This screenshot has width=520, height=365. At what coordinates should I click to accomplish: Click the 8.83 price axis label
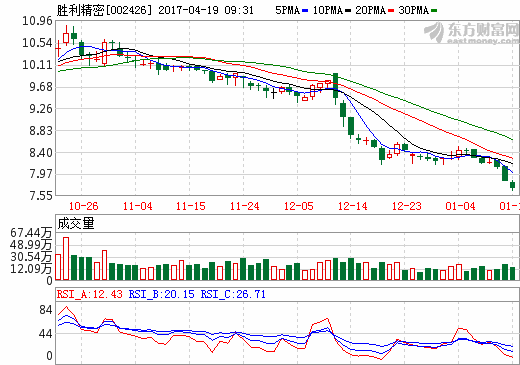tap(41, 131)
